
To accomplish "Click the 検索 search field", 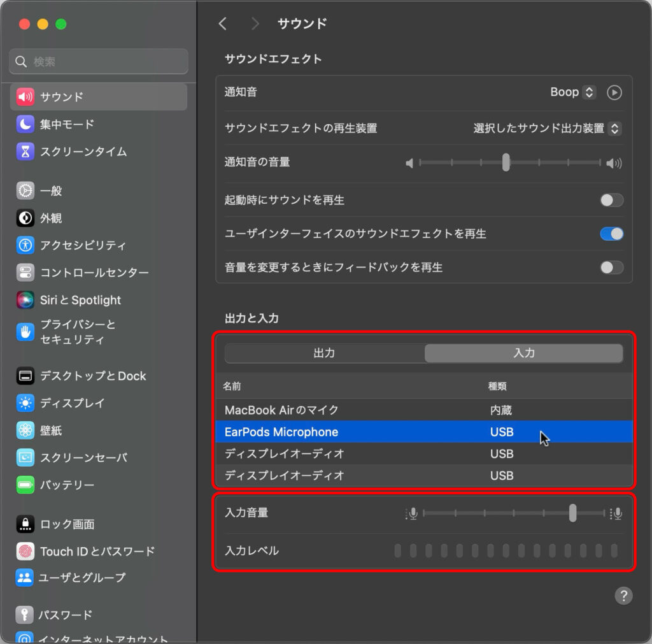I will coord(99,62).
